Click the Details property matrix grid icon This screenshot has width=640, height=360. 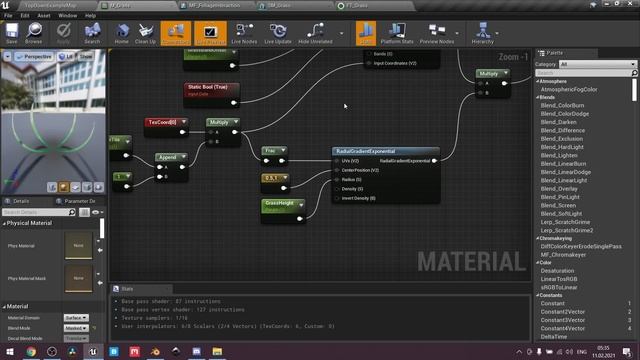(x=84, y=212)
